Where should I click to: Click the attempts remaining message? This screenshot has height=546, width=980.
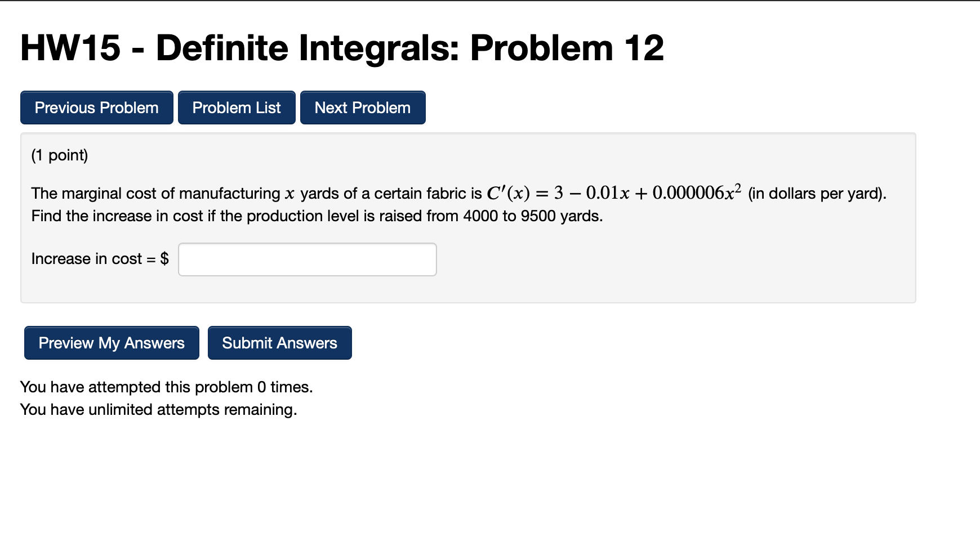click(x=158, y=409)
